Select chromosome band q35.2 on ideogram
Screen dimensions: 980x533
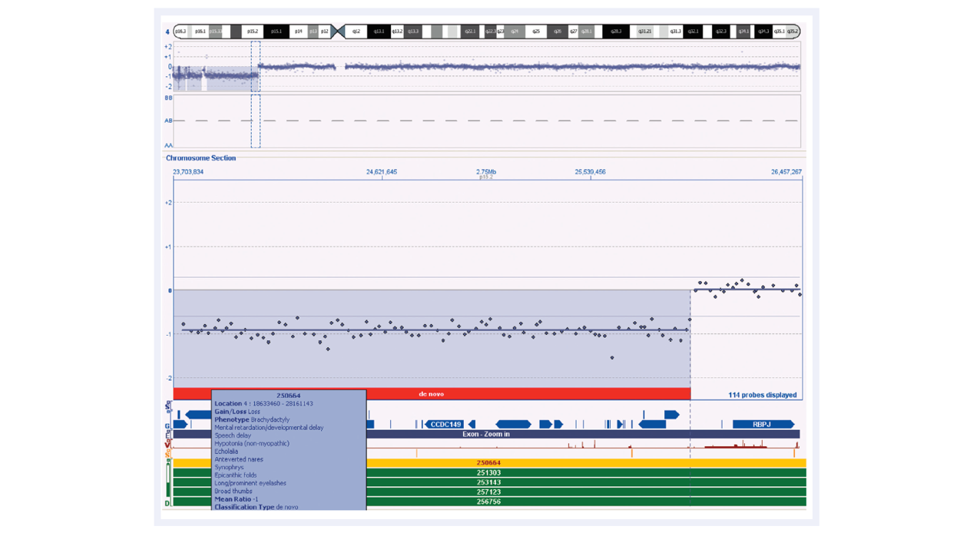coord(793,31)
